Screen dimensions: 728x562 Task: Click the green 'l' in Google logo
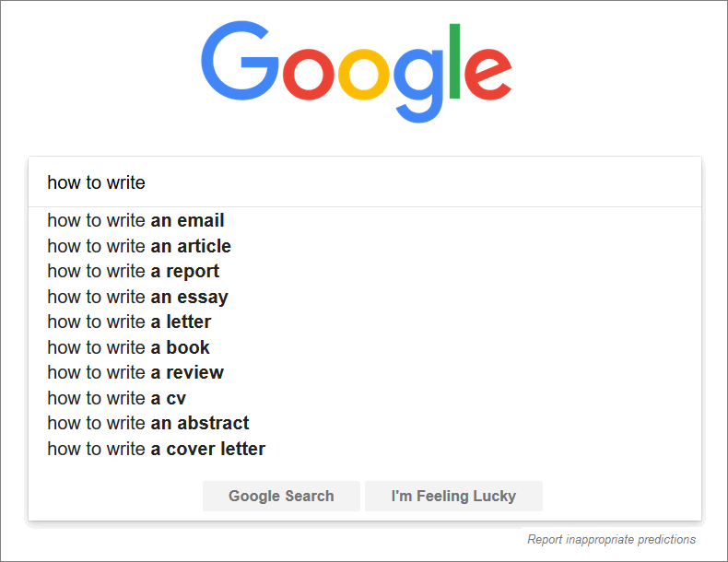tap(454, 61)
